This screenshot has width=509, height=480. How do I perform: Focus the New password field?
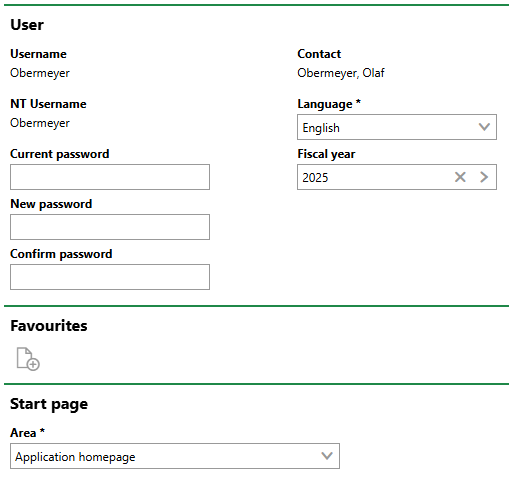pos(110,227)
